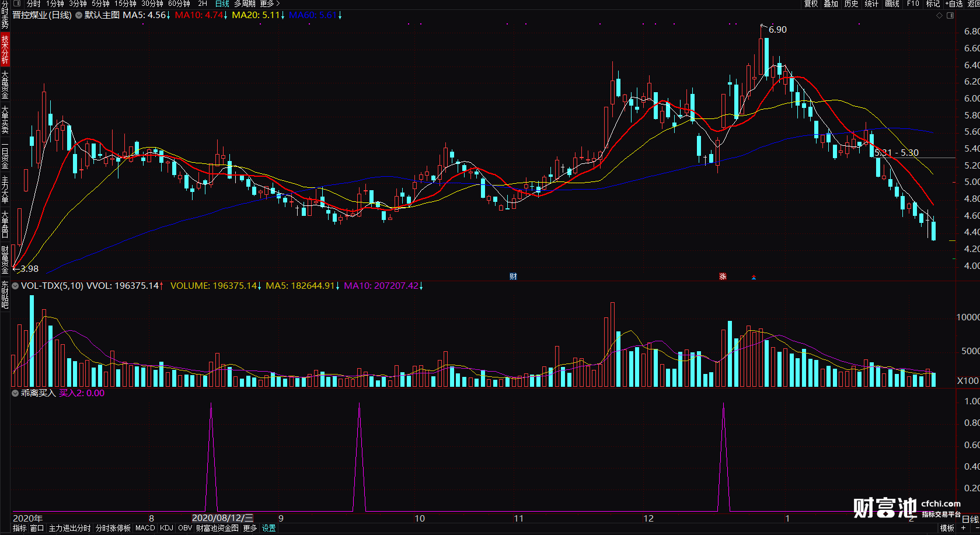
Task: Click the 2020/08/12/三 date label
Action: tap(222, 518)
